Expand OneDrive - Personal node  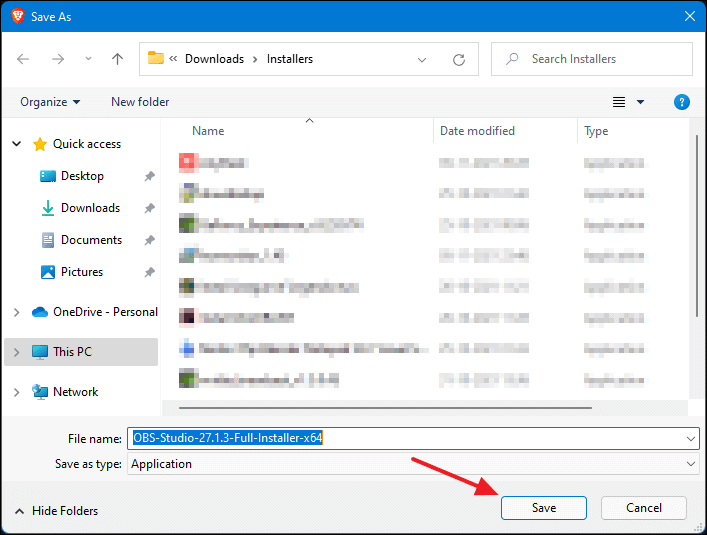pos(17,312)
